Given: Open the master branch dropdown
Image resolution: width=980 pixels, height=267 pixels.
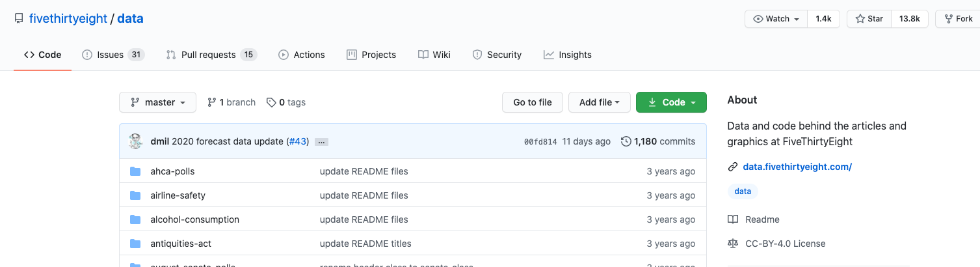Looking at the screenshot, I should (157, 102).
